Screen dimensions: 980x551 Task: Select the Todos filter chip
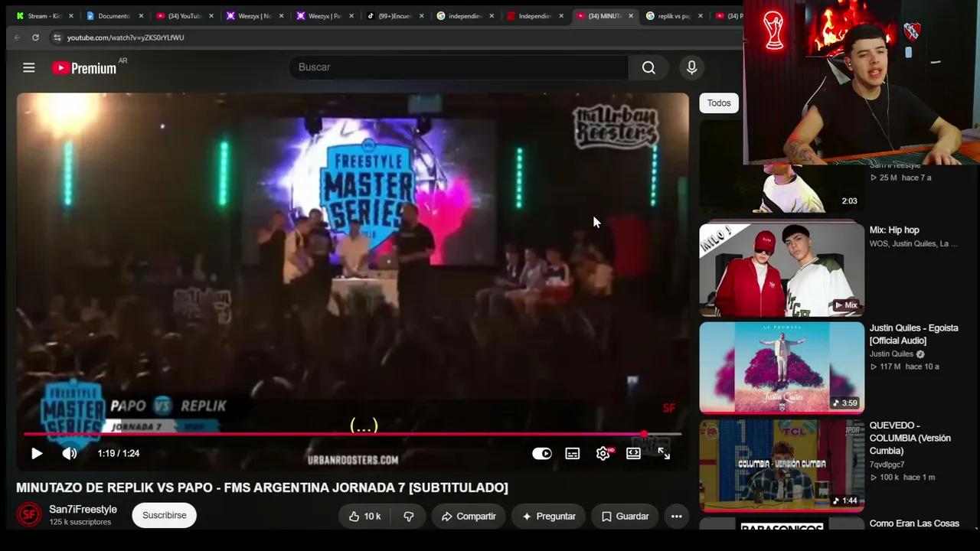(x=719, y=103)
